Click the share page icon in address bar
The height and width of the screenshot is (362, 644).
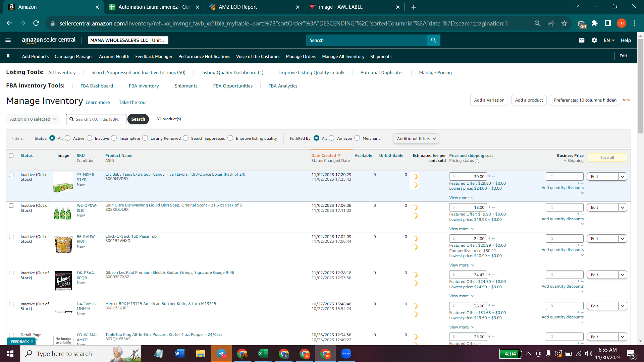(x=551, y=23)
